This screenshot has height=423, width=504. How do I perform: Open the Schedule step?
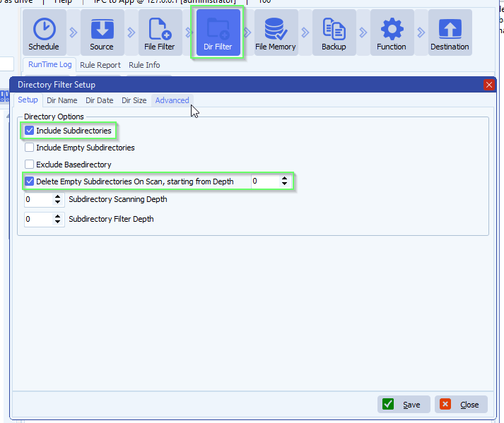tap(45, 32)
